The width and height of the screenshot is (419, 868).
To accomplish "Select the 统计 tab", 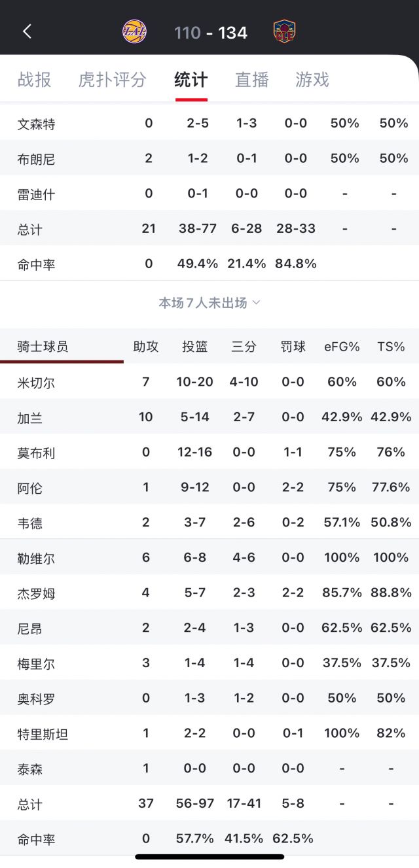I will pyautogui.click(x=191, y=80).
